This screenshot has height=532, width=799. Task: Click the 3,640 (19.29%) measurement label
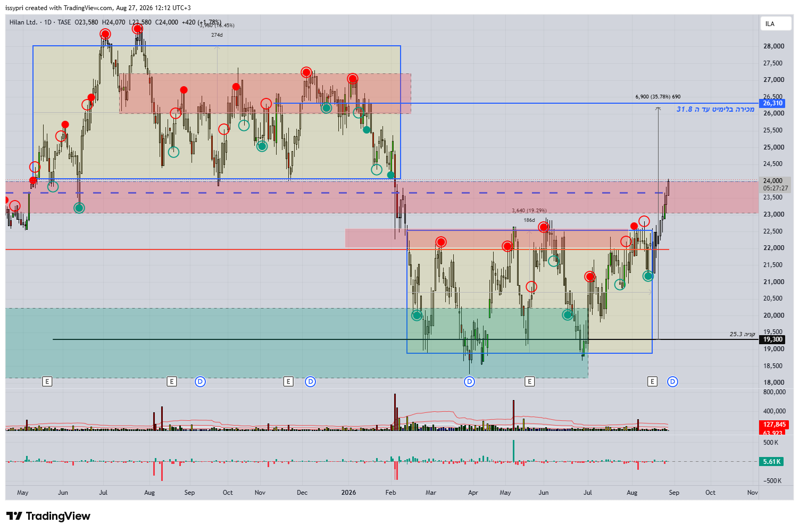click(529, 211)
